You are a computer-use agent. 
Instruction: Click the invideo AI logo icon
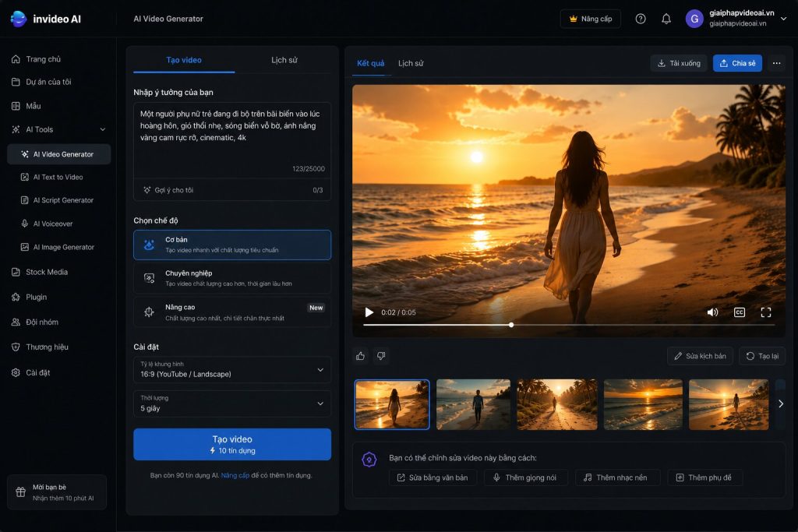[x=19, y=19]
